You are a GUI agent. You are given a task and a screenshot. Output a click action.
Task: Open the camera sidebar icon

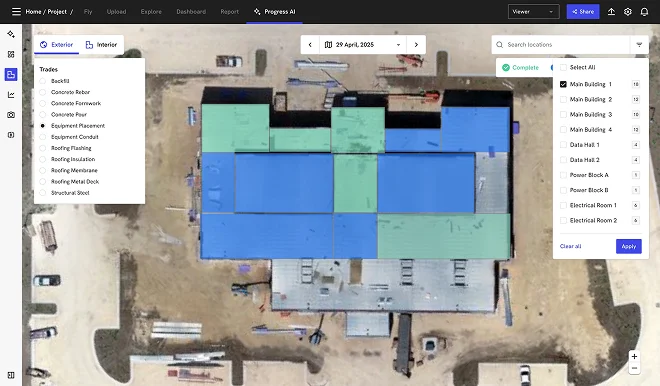pos(11,115)
